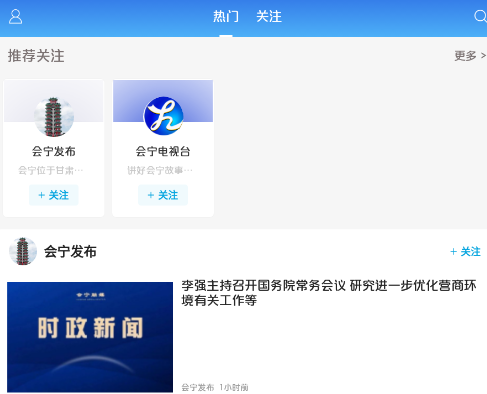Click the 推荐关注 section heading
487x394 pixels.
36,56
